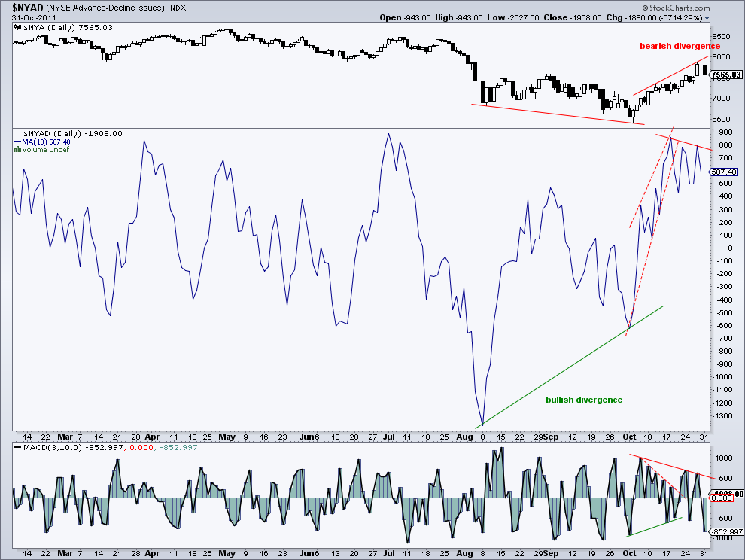Click the Low -2027.00 value
This screenshot has height=560, width=745.
(x=512, y=17)
